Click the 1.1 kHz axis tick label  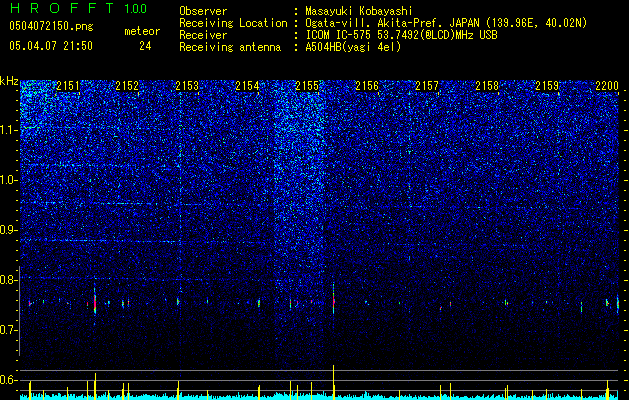pyautogui.click(x=9, y=130)
